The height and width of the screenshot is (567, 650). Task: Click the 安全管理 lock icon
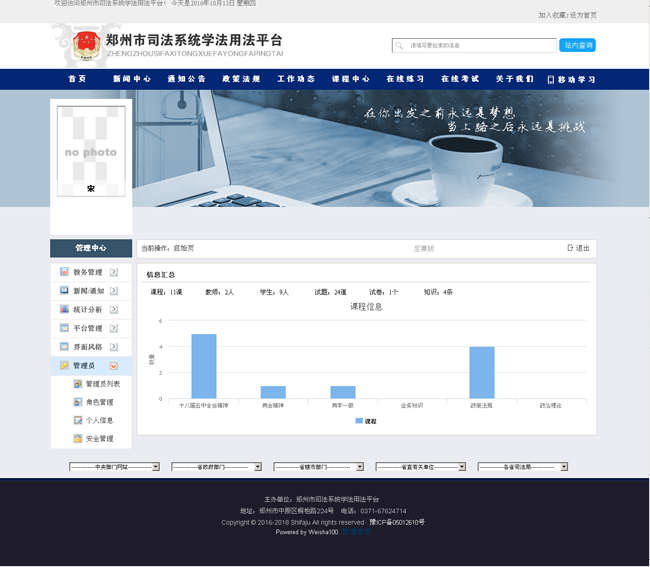click(78, 439)
